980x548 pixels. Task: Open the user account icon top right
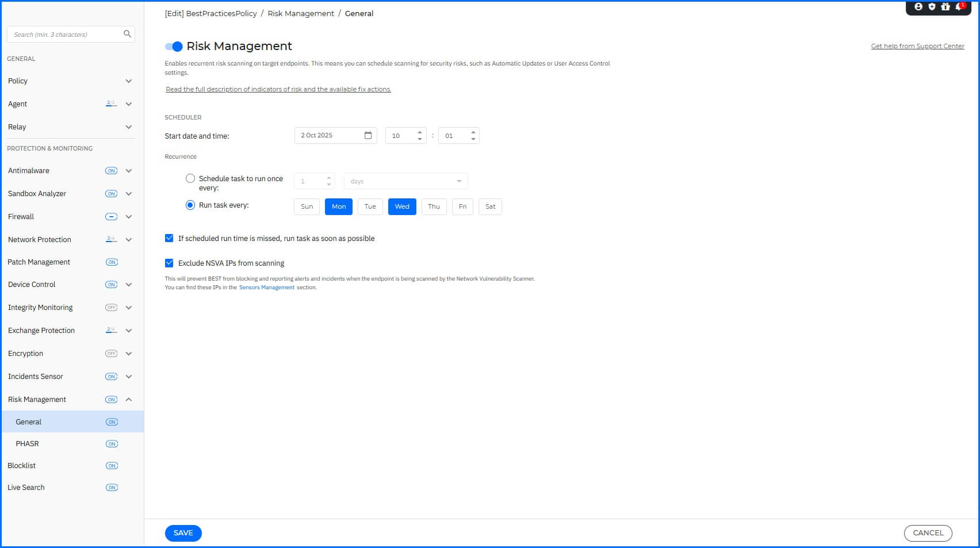[x=917, y=7]
